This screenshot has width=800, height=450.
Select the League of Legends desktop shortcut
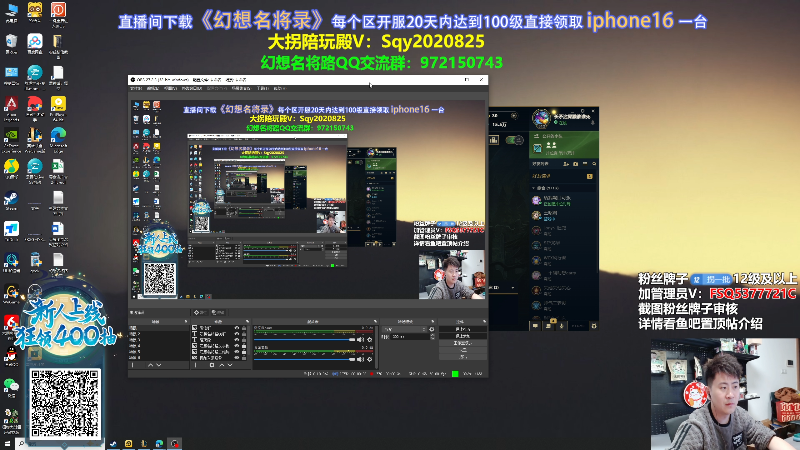35,136
